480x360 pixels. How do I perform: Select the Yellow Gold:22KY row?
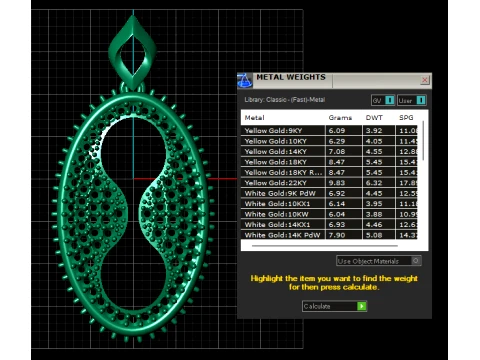[x=329, y=183]
